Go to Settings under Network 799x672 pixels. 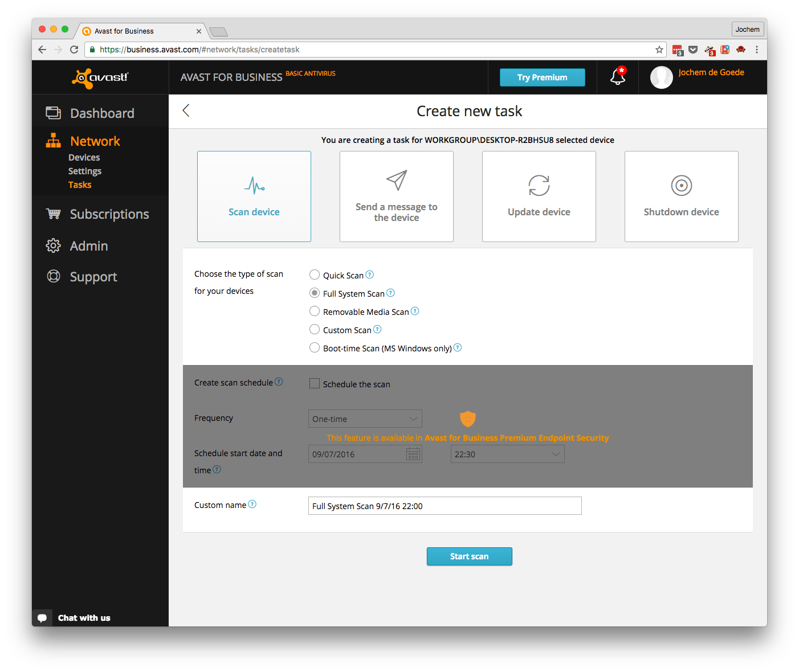point(85,171)
